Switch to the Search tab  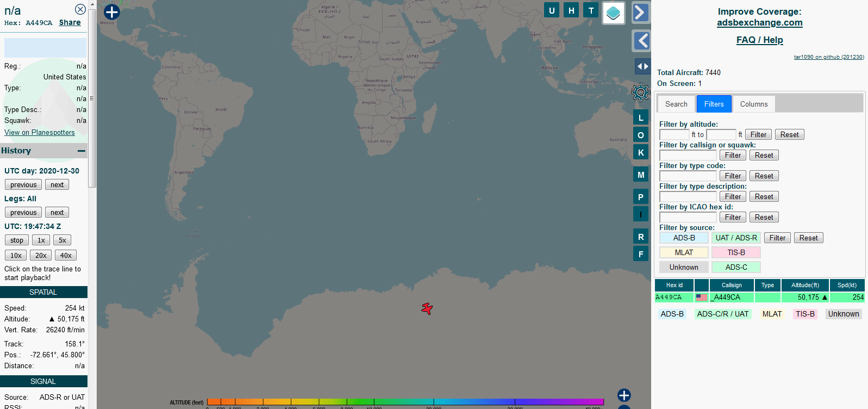point(676,104)
